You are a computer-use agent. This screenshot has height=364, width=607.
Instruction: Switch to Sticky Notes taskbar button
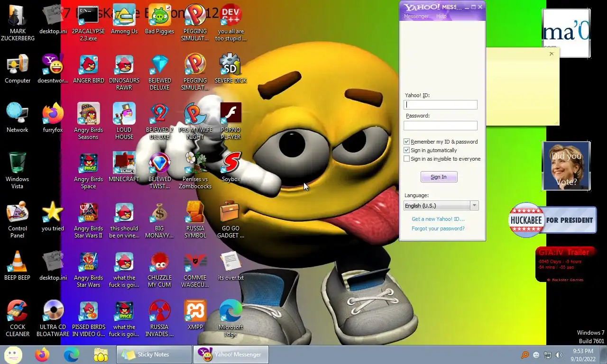click(154, 354)
